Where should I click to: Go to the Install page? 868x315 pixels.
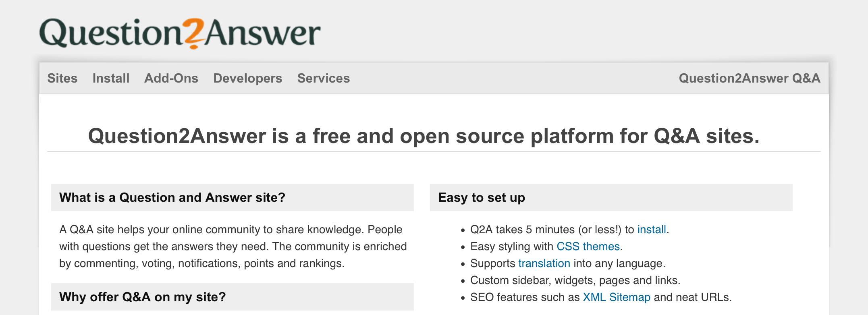pos(111,78)
